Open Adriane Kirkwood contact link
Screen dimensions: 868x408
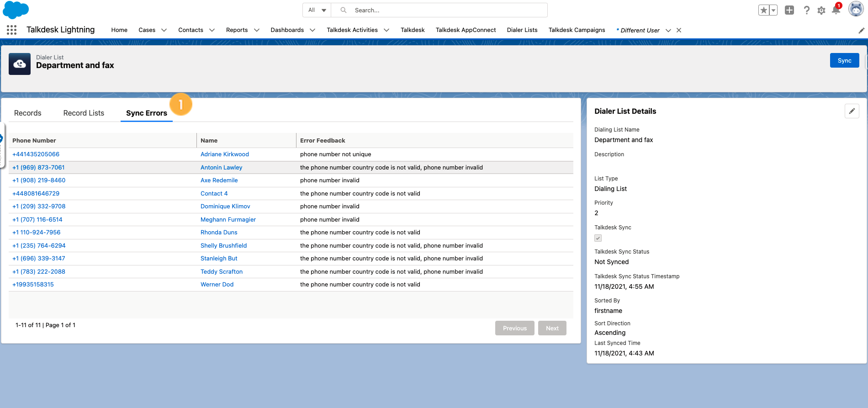225,154
